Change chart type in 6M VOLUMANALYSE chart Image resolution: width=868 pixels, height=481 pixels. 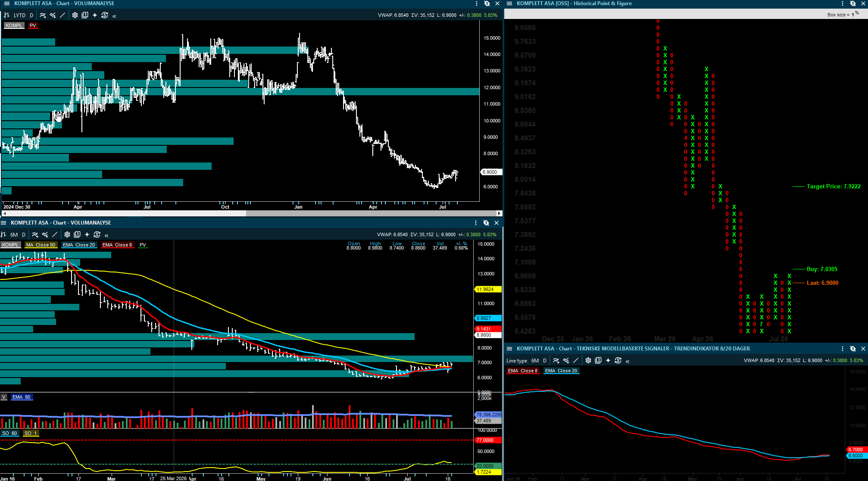(3, 234)
